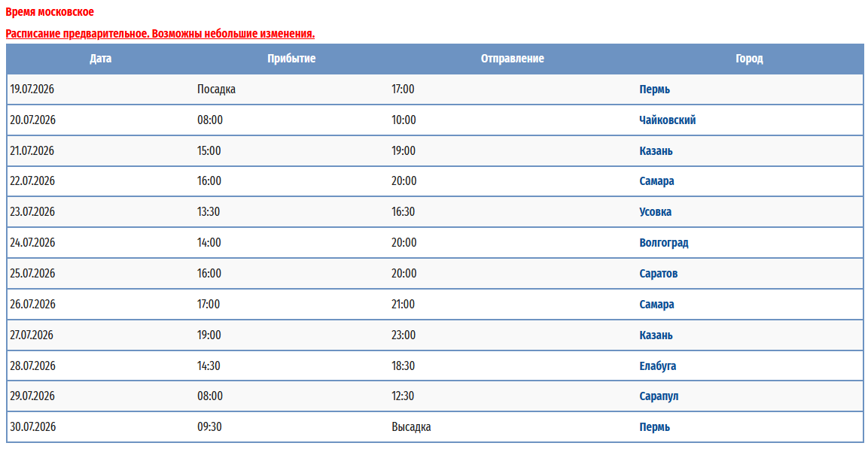The height and width of the screenshot is (449, 868).
Task: Select the Волгоград city link
Action: coord(663,243)
